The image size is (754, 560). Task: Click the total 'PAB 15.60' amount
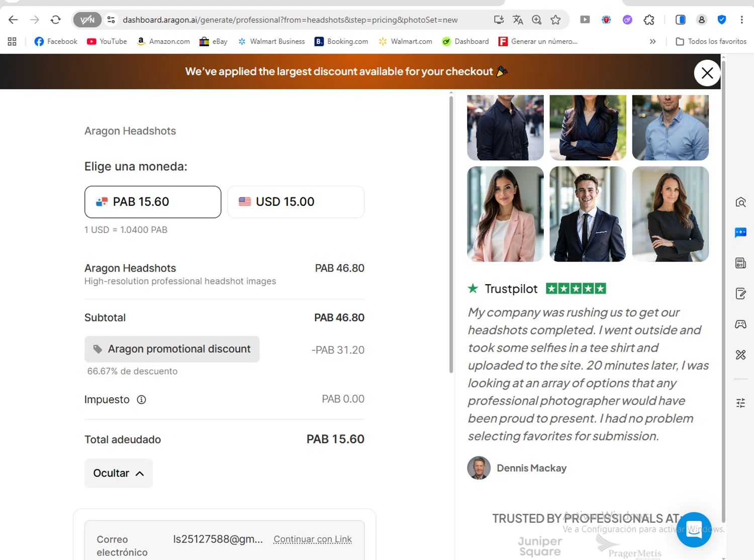point(335,439)
